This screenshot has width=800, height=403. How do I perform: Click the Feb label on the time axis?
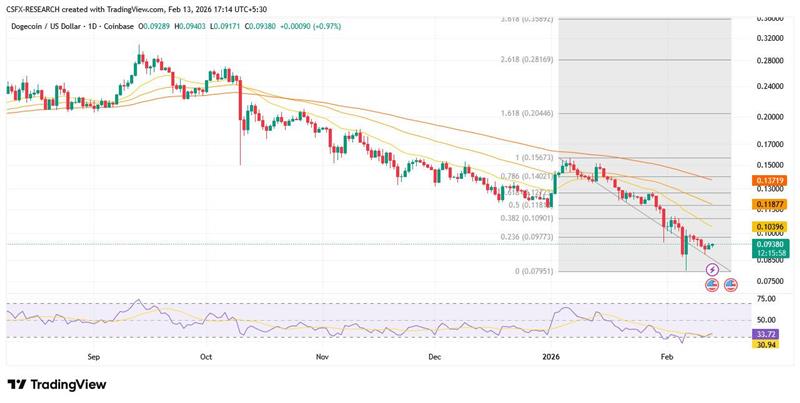[x=666, y=356]
